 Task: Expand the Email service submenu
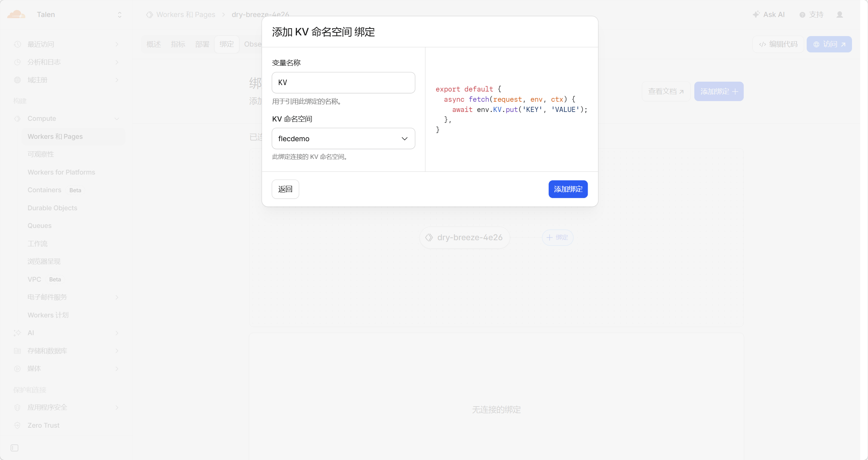coord(117,297)
